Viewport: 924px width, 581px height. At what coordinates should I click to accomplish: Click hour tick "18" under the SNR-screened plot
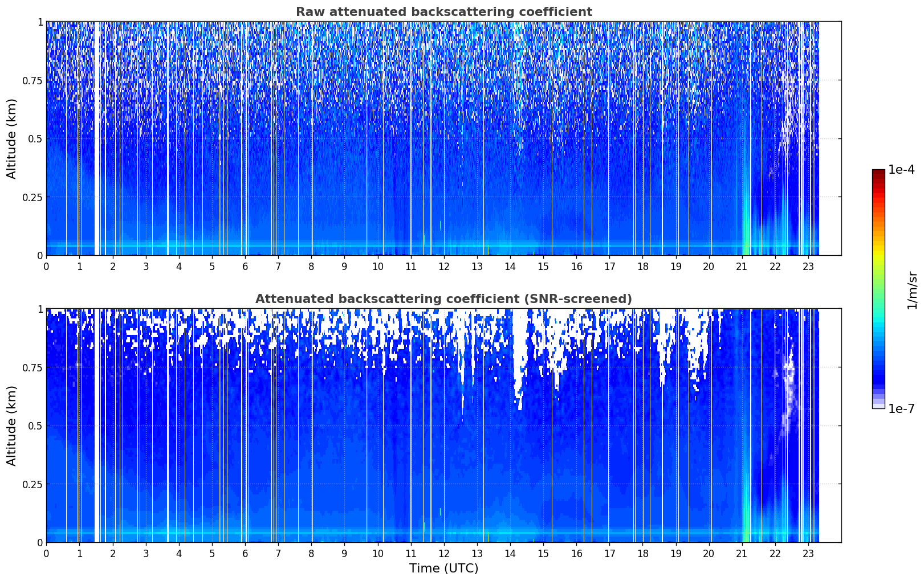click(x=643, y=554)
